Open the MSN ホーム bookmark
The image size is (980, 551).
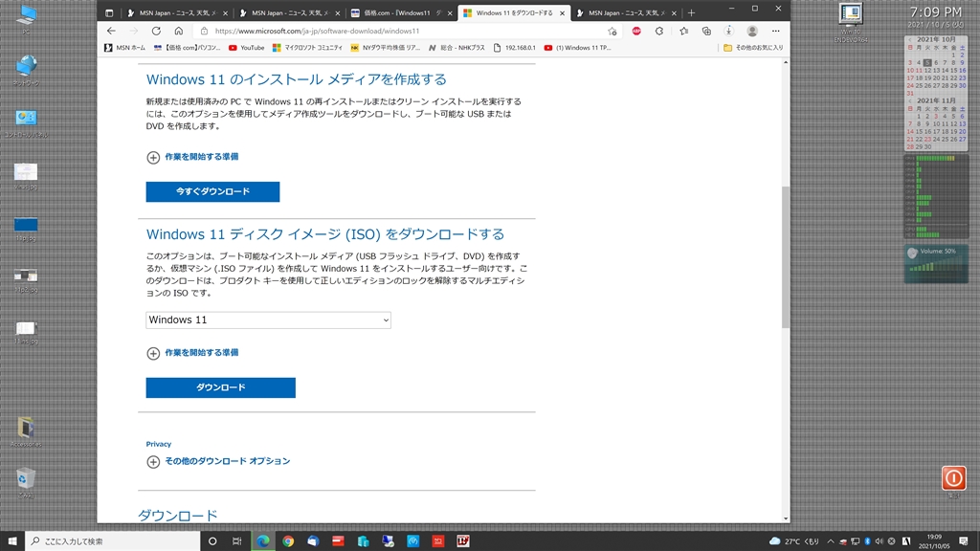[124, 48]
